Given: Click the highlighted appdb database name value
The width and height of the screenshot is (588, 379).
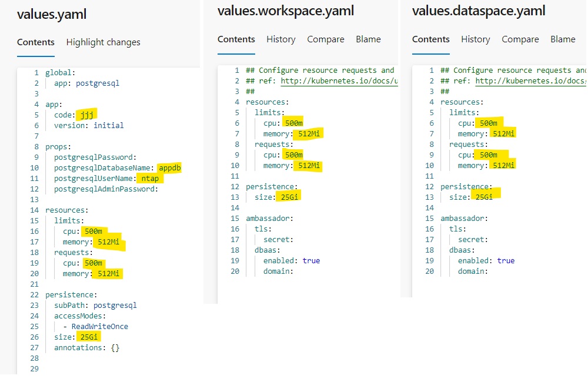Looking at the screenshot, I should (170, 167).
